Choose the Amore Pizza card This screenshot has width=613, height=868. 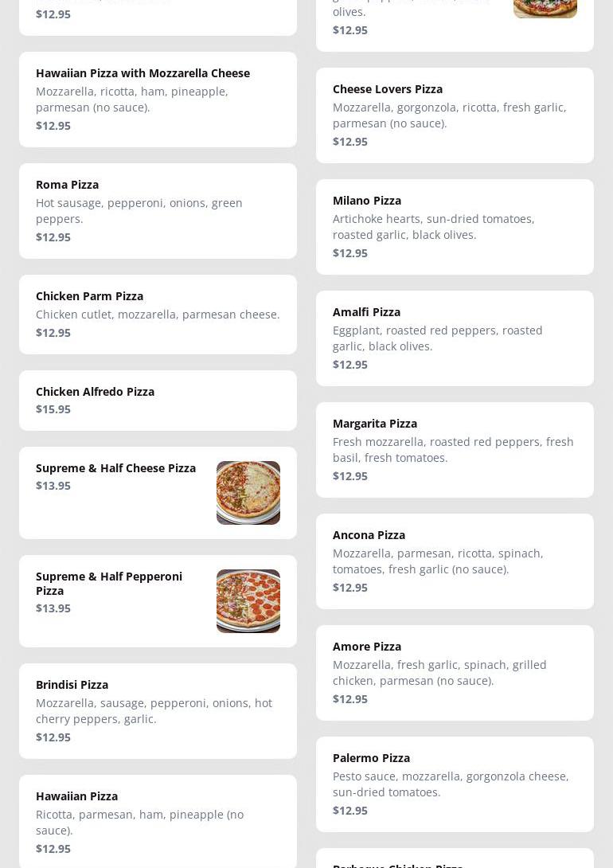[455, 672]
